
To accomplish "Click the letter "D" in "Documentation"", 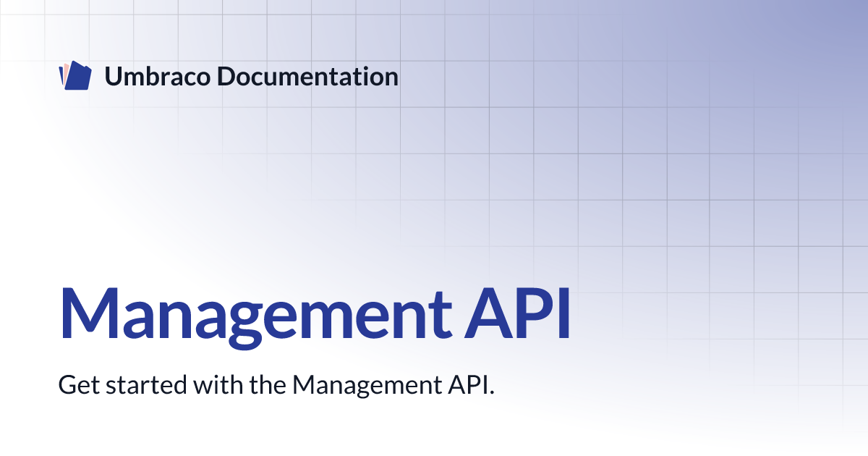I will [226, 77].
